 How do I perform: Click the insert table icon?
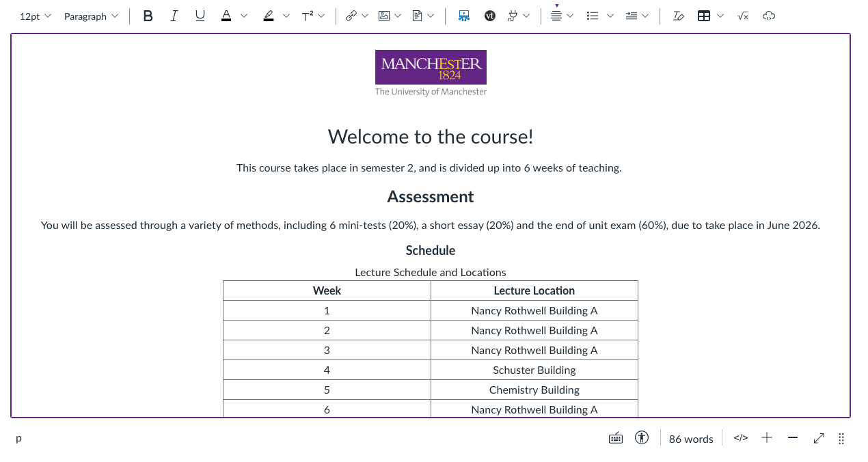pos(704,16)
